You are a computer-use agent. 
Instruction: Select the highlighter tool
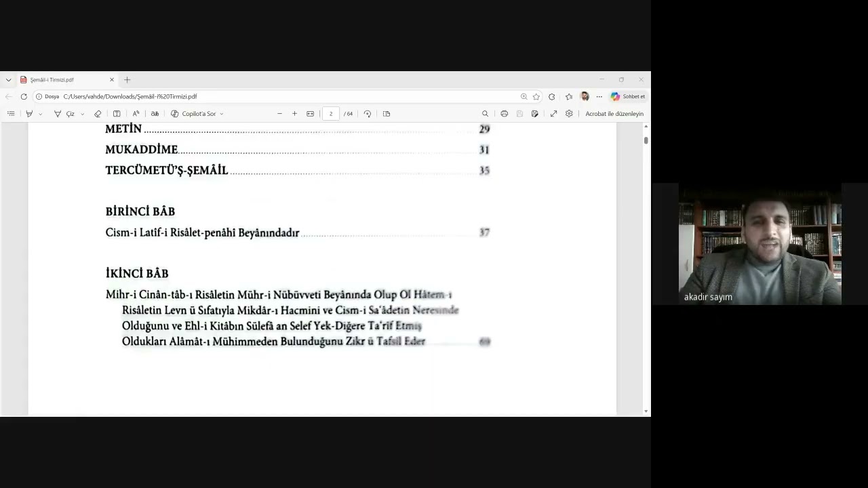tap(29, 114)
